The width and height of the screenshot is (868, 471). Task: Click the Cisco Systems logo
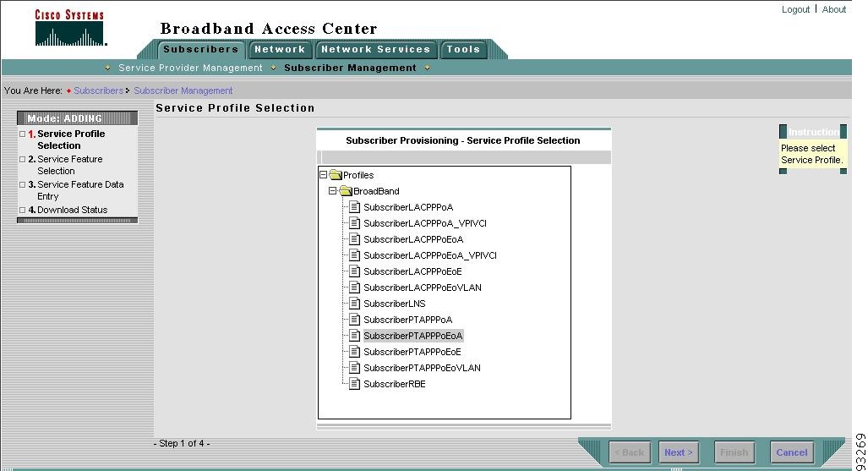tap(70, 27)
